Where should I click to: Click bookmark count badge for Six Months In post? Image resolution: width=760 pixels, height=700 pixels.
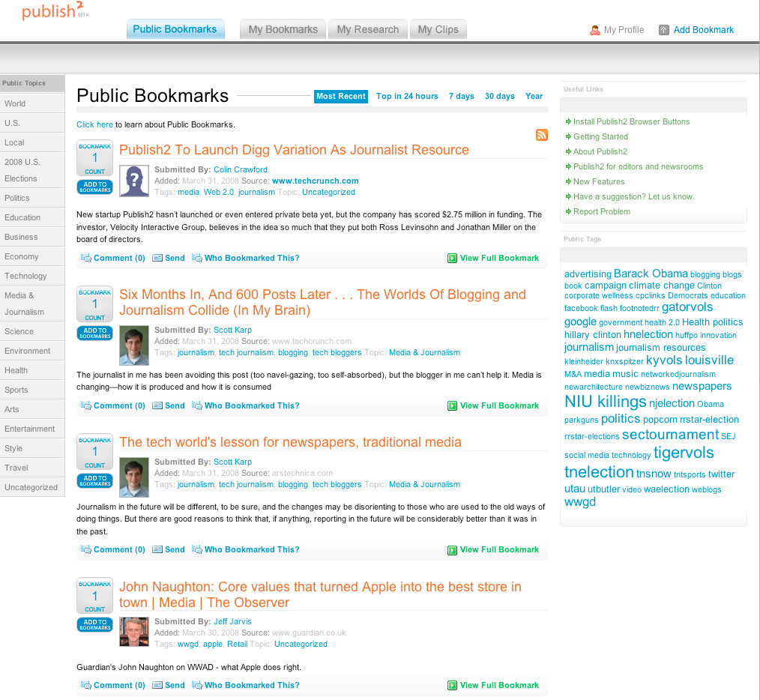[x=95, y=304]
